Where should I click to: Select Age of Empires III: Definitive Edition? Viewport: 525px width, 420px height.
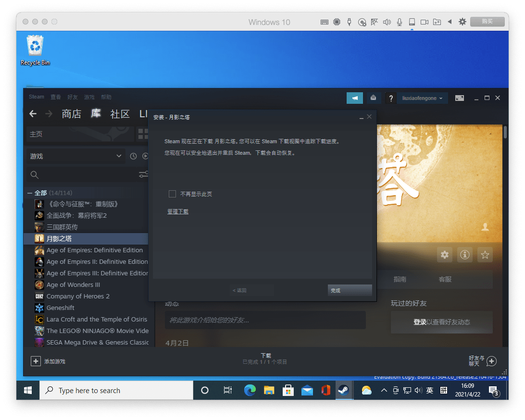[x=91, y=273]
